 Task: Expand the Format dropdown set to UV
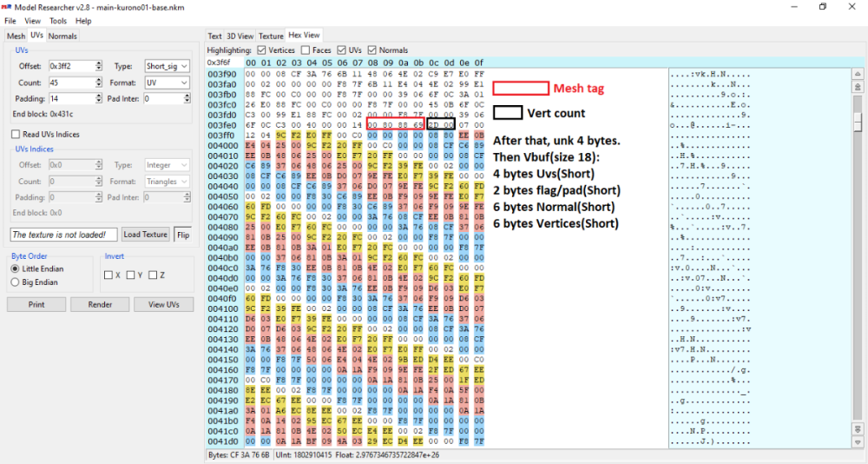167,83
